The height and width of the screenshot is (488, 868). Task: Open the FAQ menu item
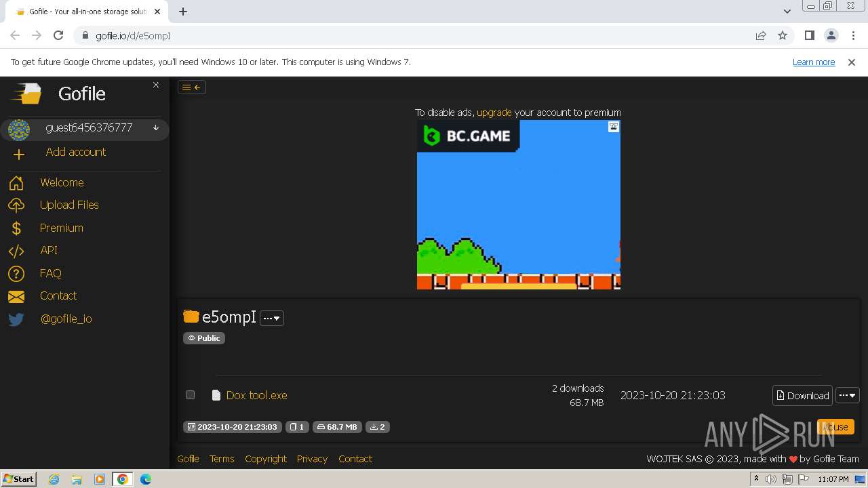(x=51, y=273)
